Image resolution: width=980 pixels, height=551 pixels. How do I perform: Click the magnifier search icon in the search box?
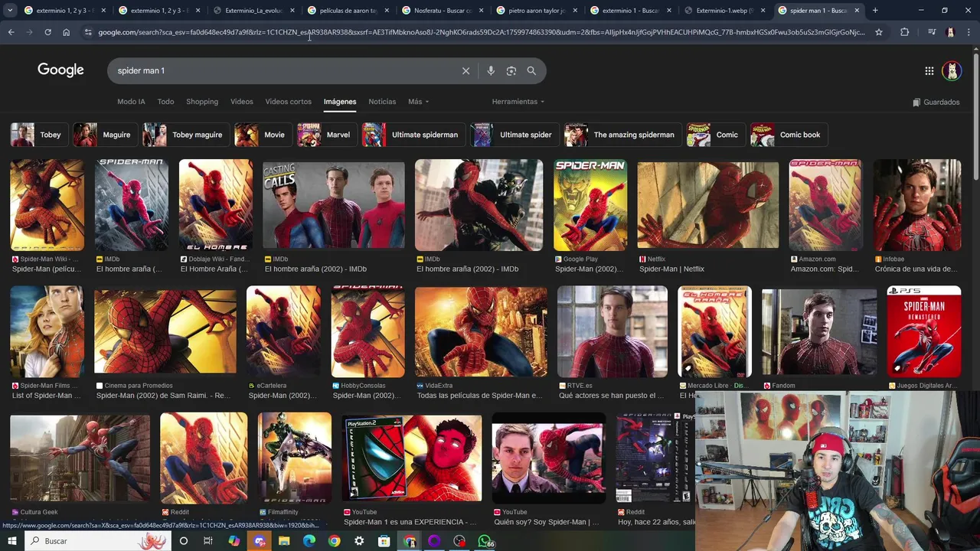tap(531, 70)
